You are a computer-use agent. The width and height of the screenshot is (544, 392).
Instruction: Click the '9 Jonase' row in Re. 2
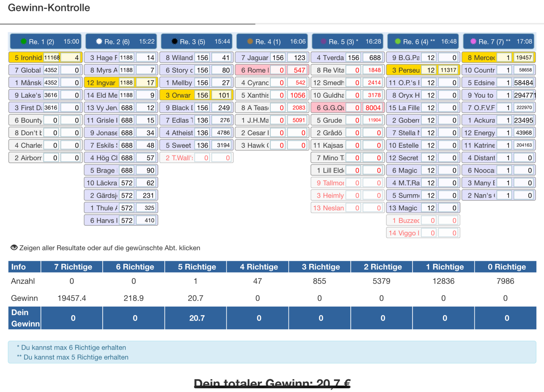tap(121, 133)
